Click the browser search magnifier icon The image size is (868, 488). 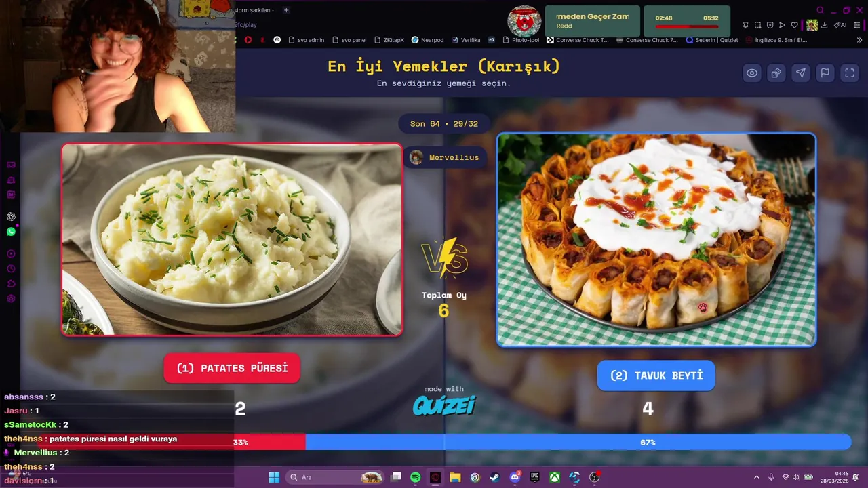(820, 10)
